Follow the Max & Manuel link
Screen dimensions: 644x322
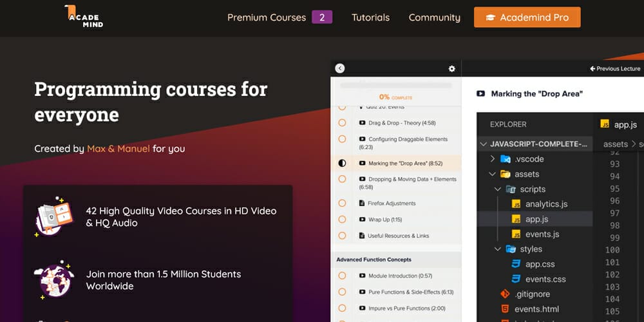click(x=118, y=149)
